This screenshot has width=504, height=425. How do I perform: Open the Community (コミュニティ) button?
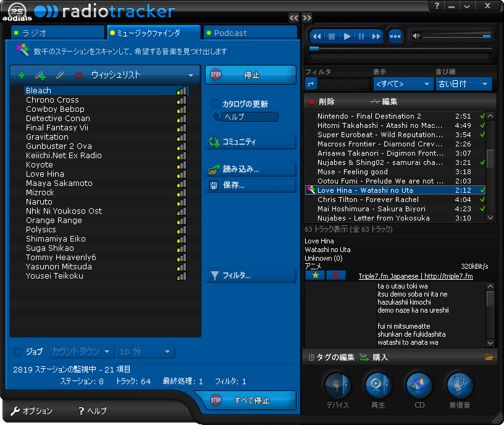(250, 142)
